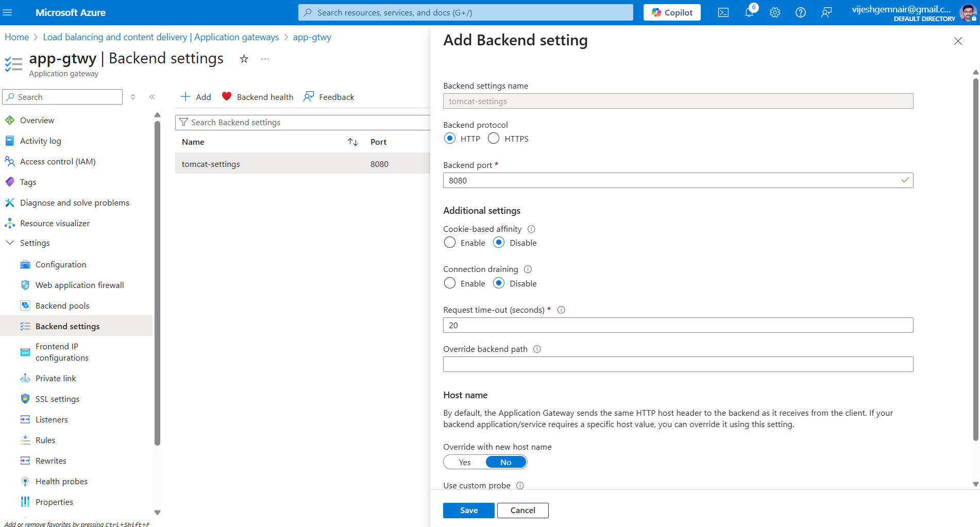Collapse the Settings section in sidebar
The image size is (980, 527).
pos(10,243)
